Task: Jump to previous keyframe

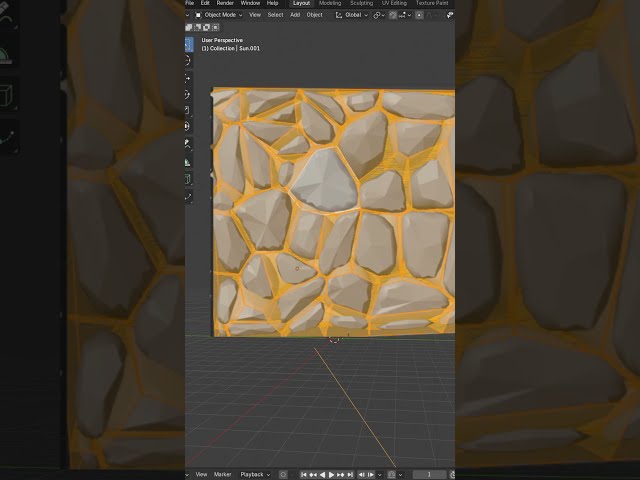Action: click(x=313, y=475)
